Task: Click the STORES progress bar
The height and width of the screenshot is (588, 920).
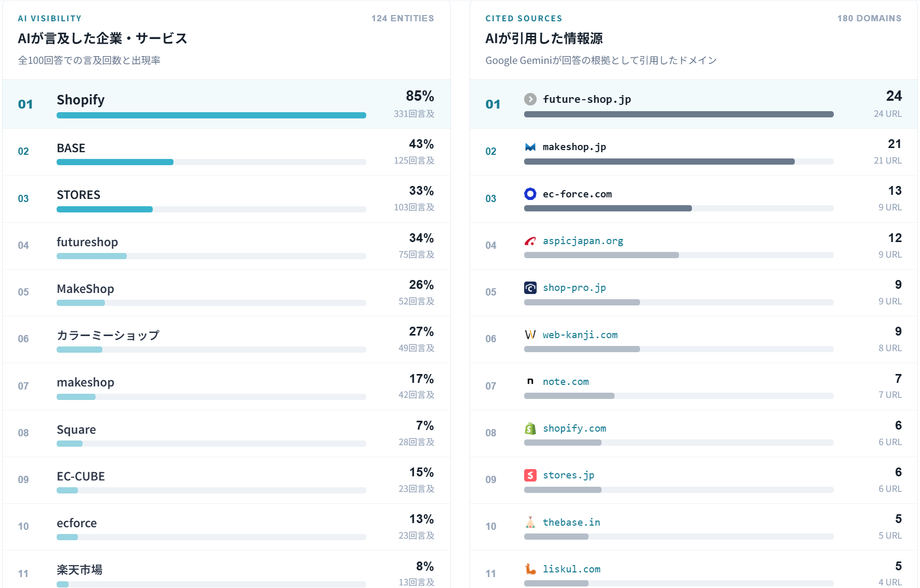Action: coord(211,209)
